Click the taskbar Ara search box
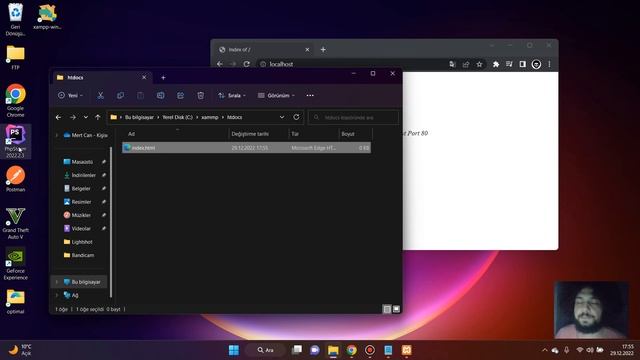The image size is (640, 360). [265, 350]
